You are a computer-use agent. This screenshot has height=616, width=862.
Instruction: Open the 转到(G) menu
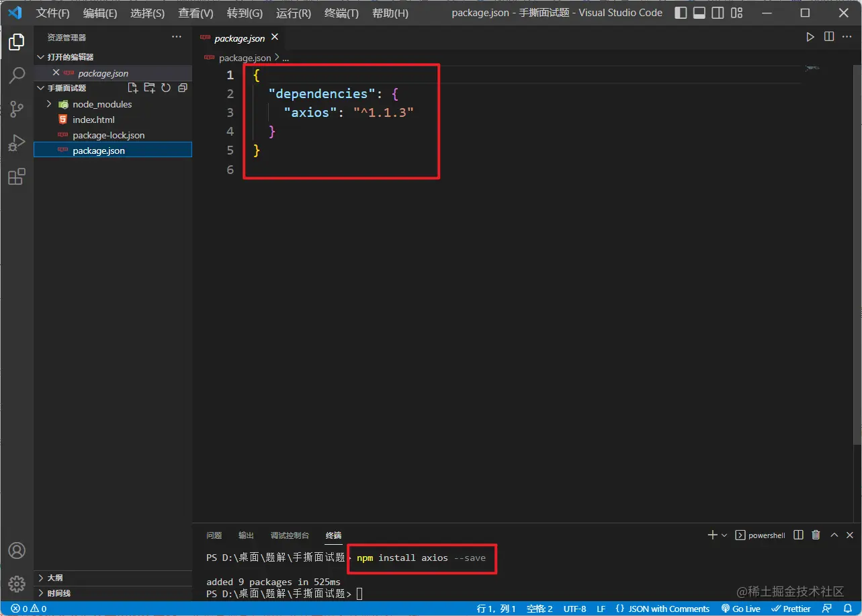coord(245,13)
